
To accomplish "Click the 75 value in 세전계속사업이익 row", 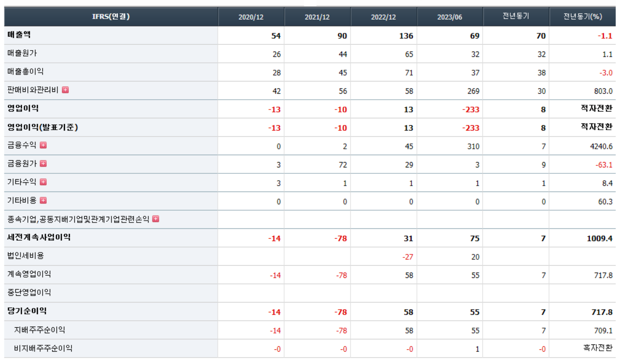I will pos(475,239).
